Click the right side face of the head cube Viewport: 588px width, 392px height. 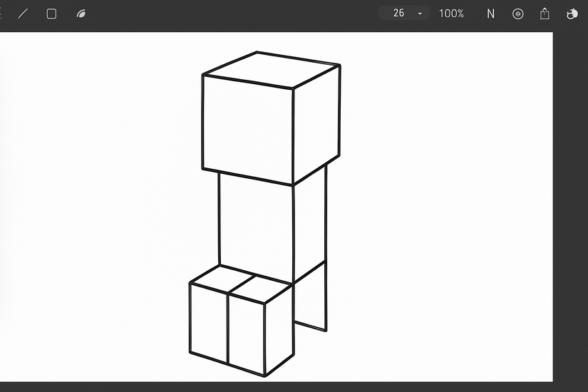tap(316, 125)
